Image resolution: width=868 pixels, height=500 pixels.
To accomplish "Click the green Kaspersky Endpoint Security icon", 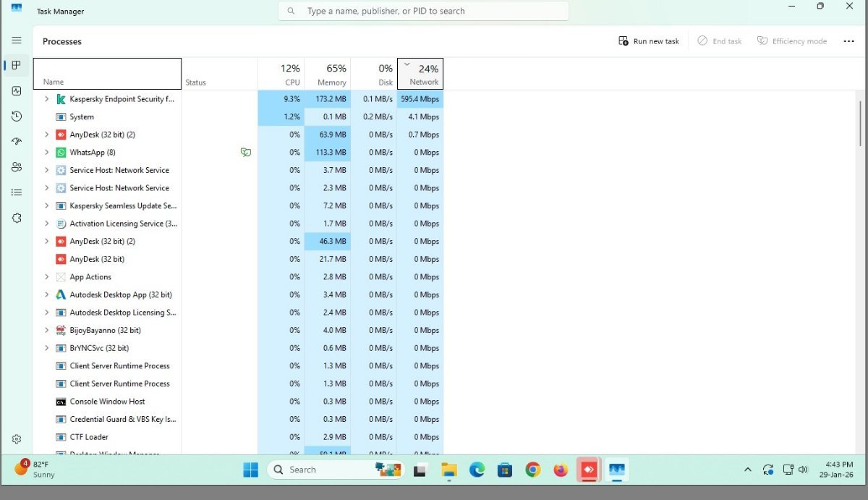I will [61, 99].
